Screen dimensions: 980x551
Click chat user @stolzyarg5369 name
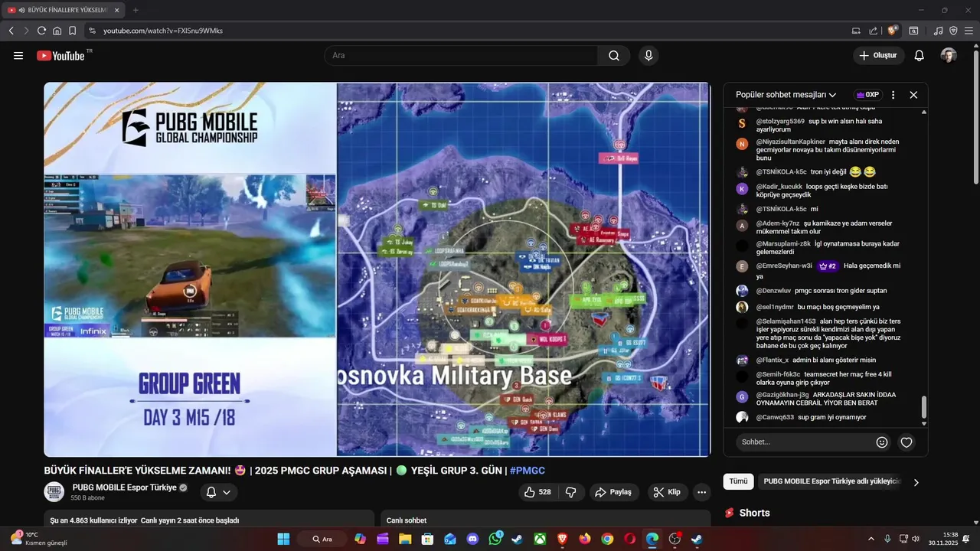click(x=780, y=121)
